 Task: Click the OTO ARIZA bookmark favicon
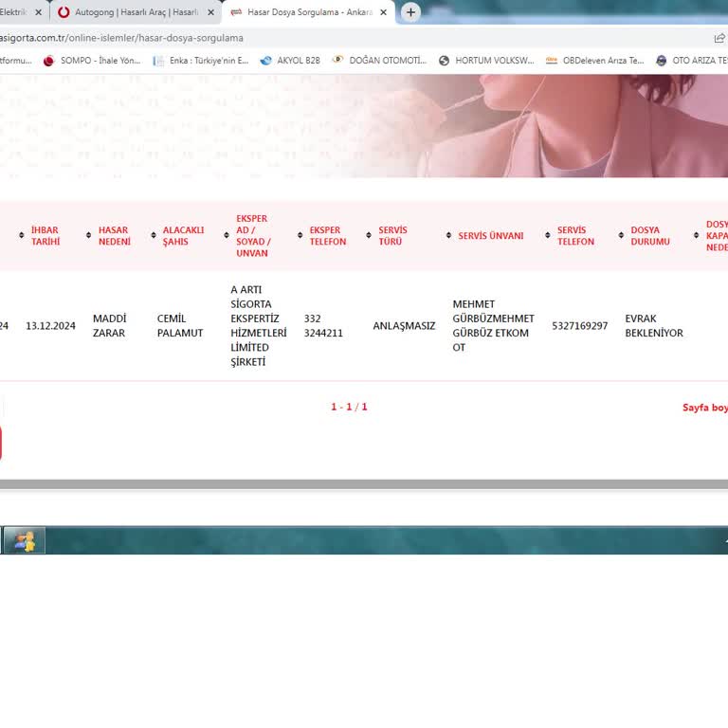click(x=661, y=61)
